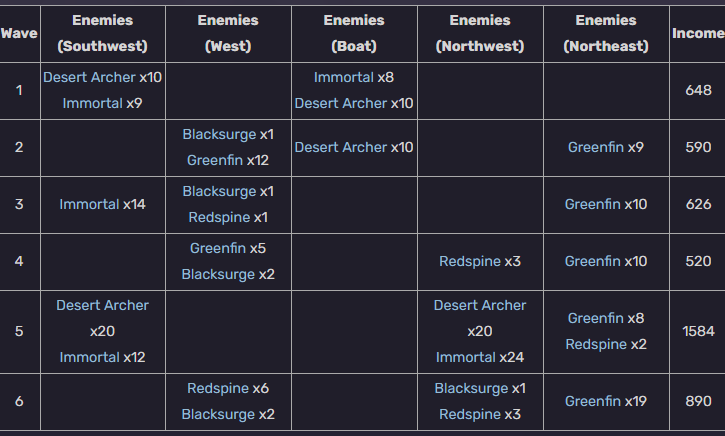Click Greenfin x5 link in wave 4

218,248
